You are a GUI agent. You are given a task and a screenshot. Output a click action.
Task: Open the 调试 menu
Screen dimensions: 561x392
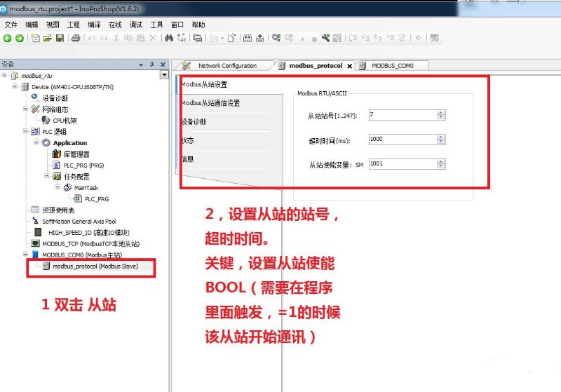136,25
